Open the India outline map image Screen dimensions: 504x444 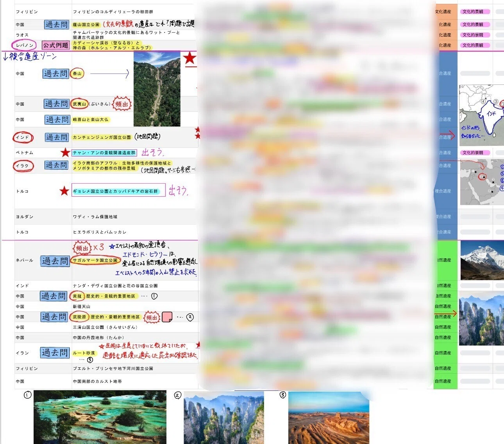481,115
